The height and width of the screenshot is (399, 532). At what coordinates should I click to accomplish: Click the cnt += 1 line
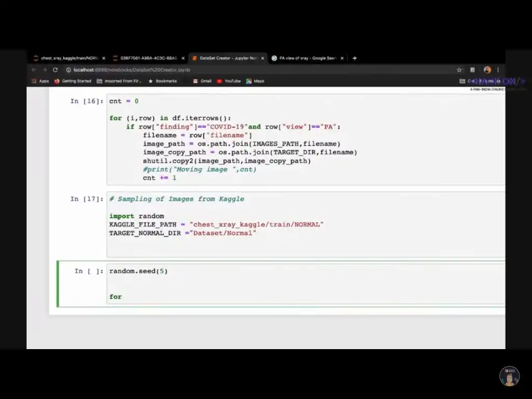pyautogui.click(x=159, y=178)
